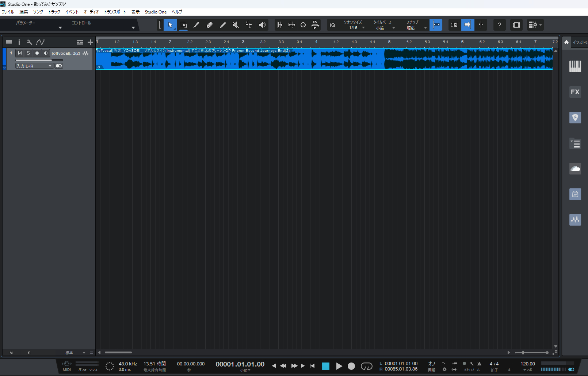588x376 pixels.
Task: Open the input L+R selector
Action: (34, 66)
